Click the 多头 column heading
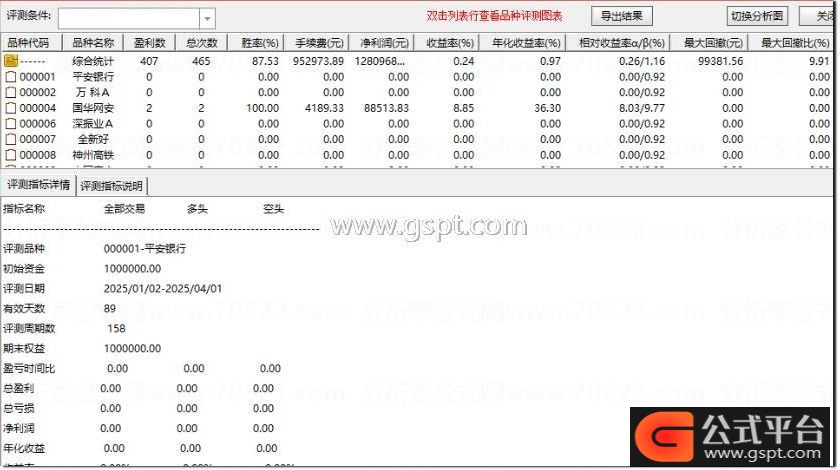Image resolution: width=840 pixels, height=470 pixels. coord(197,209)
